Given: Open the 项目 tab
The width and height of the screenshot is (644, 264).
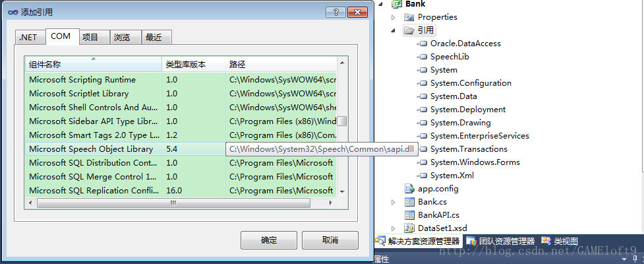Looking at the screenshot, I should pyautogui.click(x=94, y=38).
